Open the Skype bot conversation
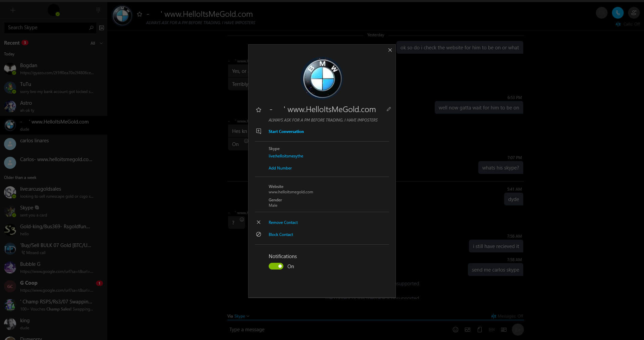The height and width of the screenshot is (340, 644). tap(54, 211)
